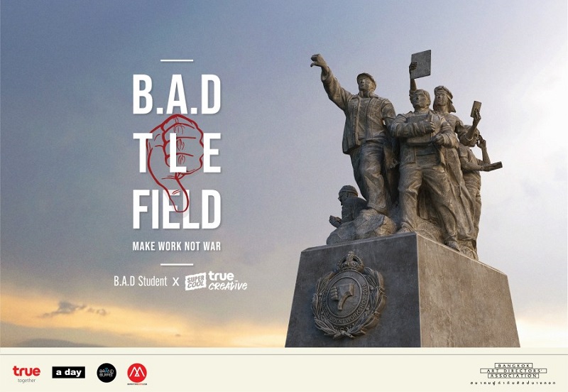Click the red True together logo
The height and width of the screenshot is (392, 568).
pyautogui.click(x=26, y=374)
